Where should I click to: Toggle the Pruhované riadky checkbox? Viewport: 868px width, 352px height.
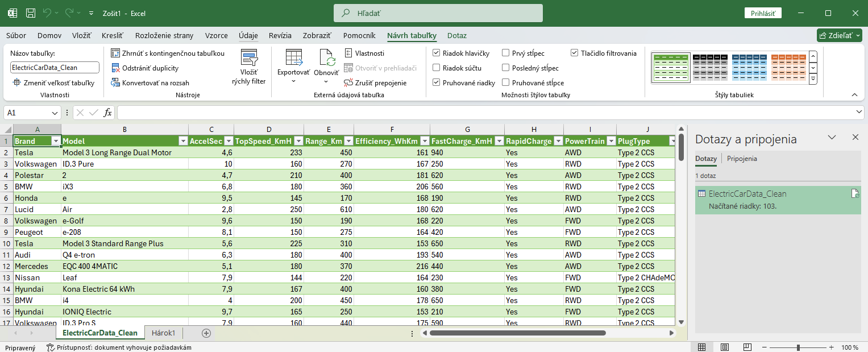click(x=437, y=82)
